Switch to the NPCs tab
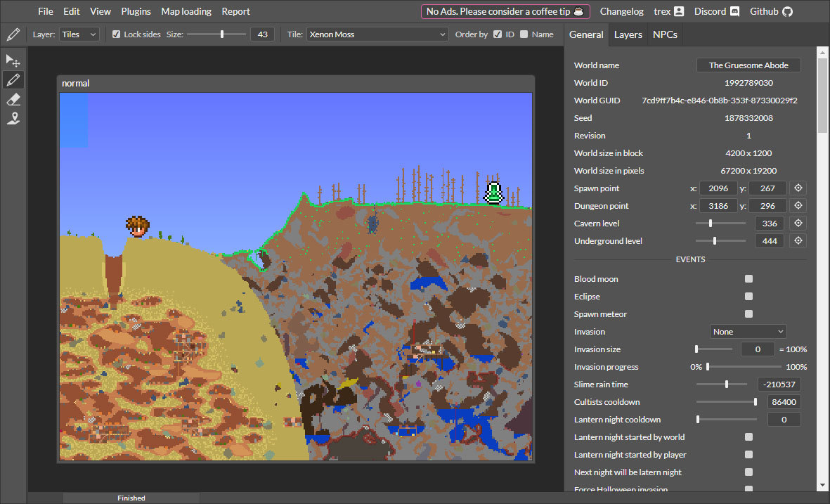 [665, 34]
